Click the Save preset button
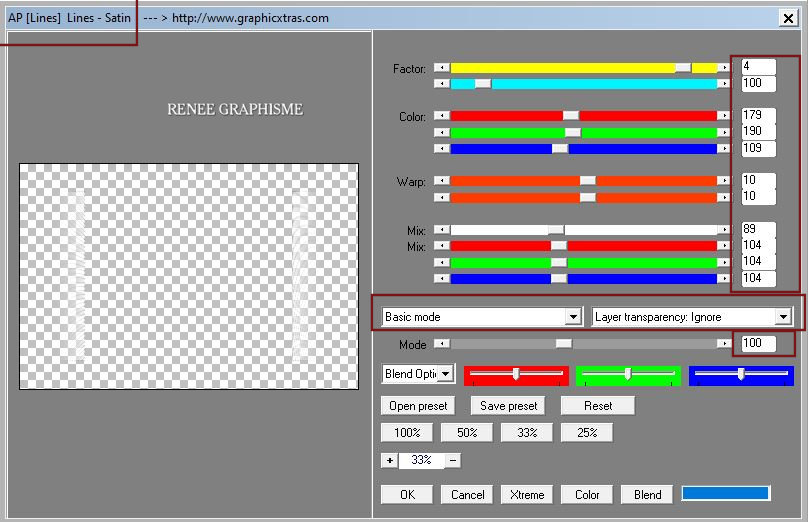This screenshot has width=808, height=522. coord(508,406)
